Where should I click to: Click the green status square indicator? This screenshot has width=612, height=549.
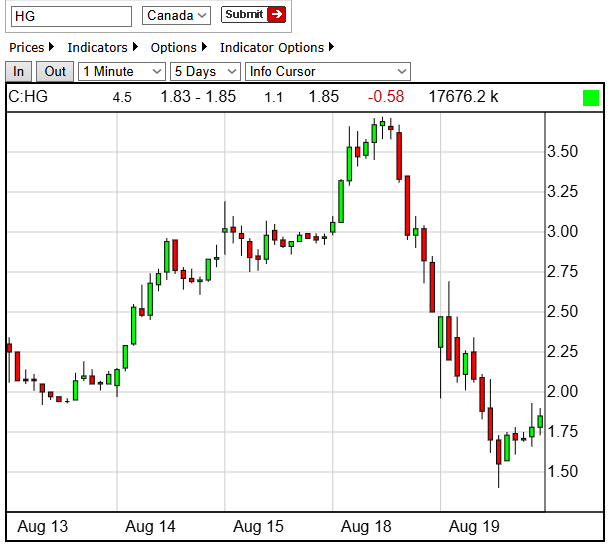[x=591, y=98]
